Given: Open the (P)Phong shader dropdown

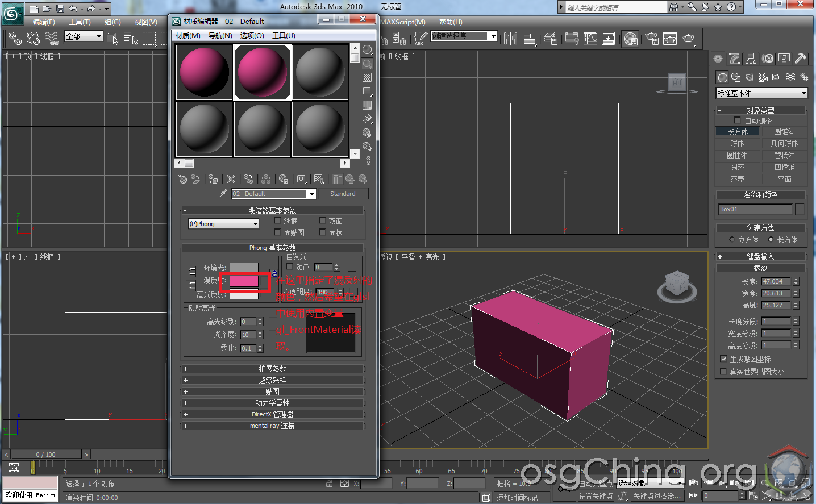Looking at the screenshot, I should 223,224.
